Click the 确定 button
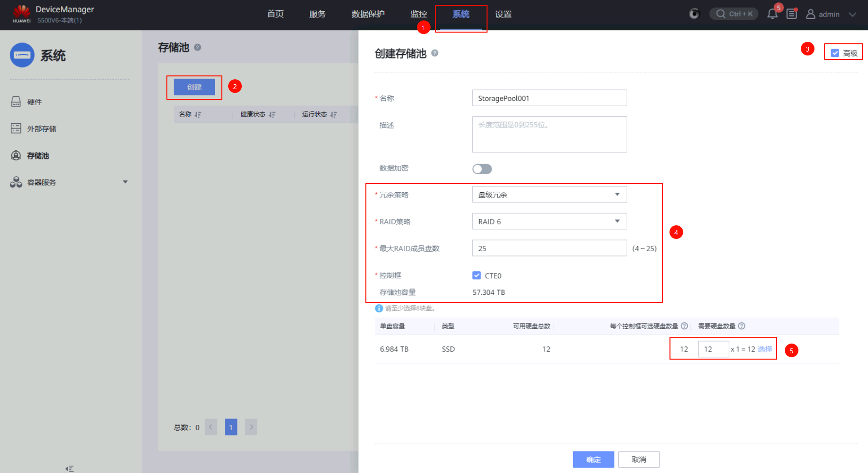This screenshot has width=868, height=473. [x=593, y=459]
